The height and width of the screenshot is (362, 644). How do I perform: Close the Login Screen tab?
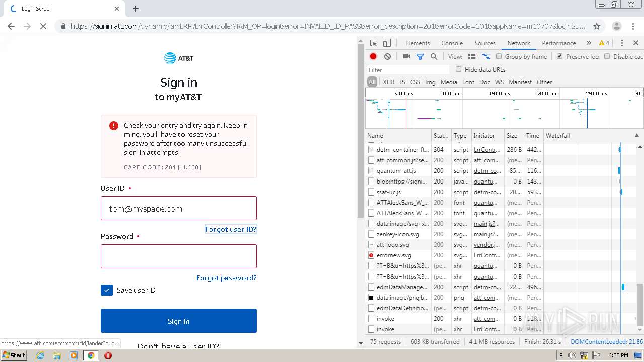(117, 9)
